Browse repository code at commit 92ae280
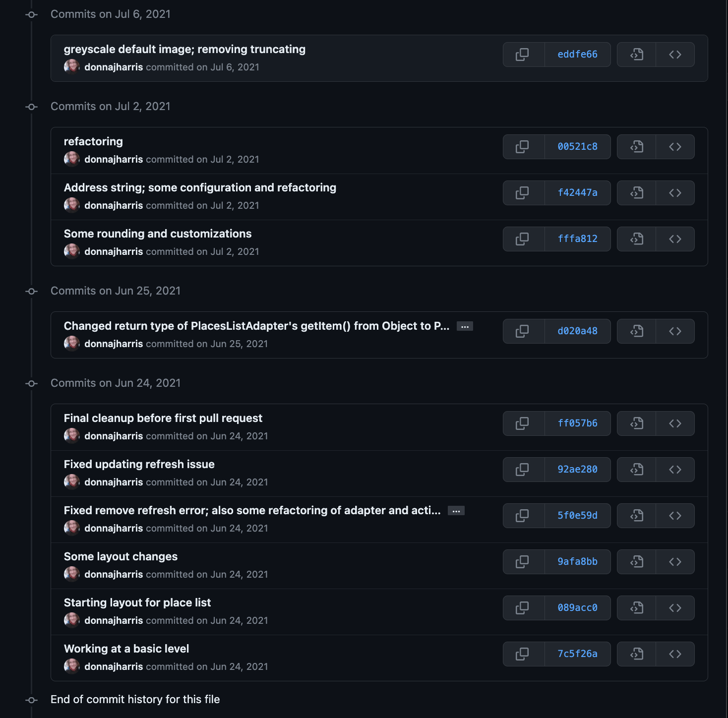This screenshot has width=728, height=718. tap(674, 470)
